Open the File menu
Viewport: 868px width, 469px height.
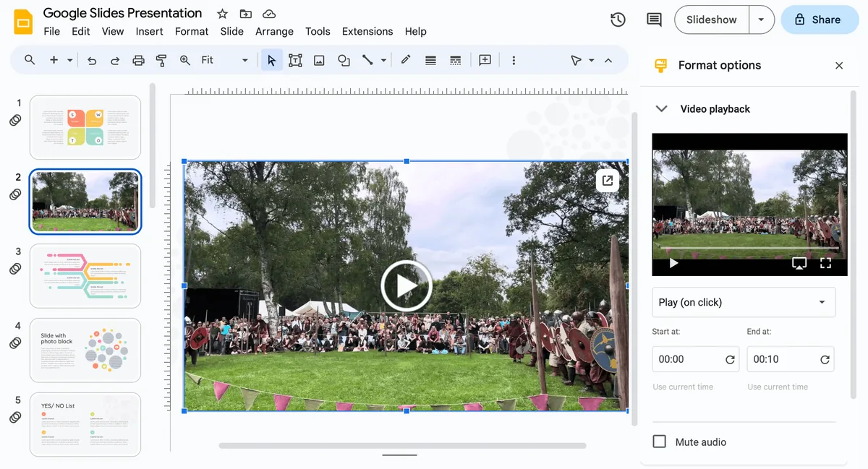point(51,31)
